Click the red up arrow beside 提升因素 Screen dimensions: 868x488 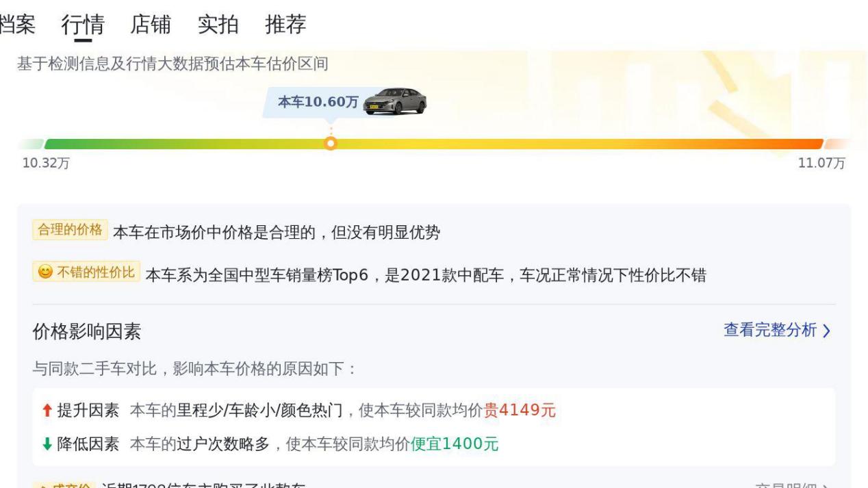(46, 411)
